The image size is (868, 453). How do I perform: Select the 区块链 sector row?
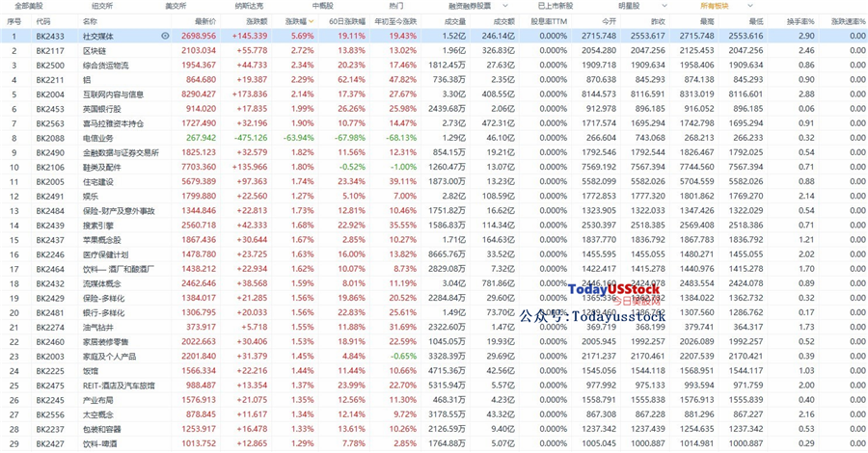434,50
